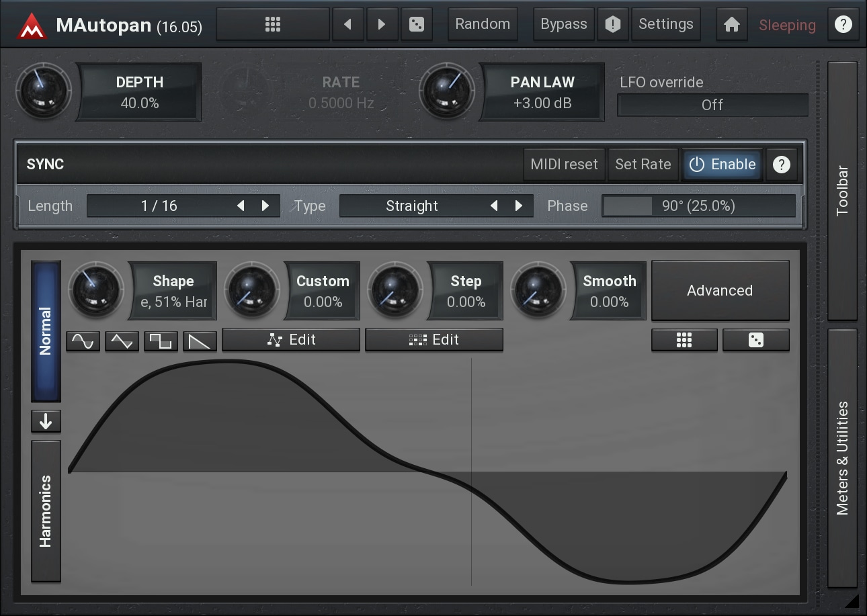The height and width of the screenshot is (616, 867).
Task: Click the Shape value field
Action: 173,292
